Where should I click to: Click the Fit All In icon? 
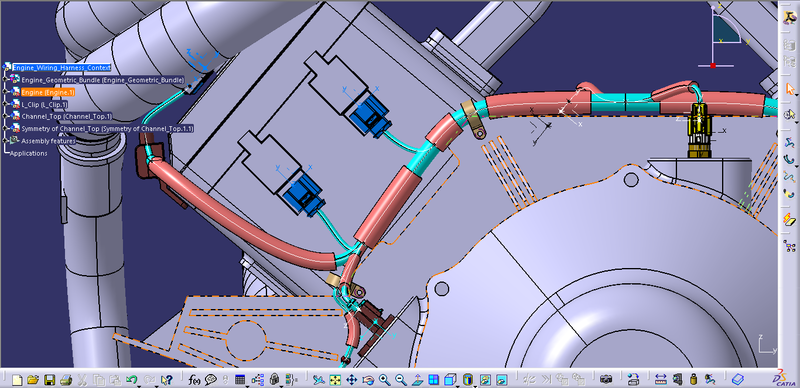tap(335, 380)
